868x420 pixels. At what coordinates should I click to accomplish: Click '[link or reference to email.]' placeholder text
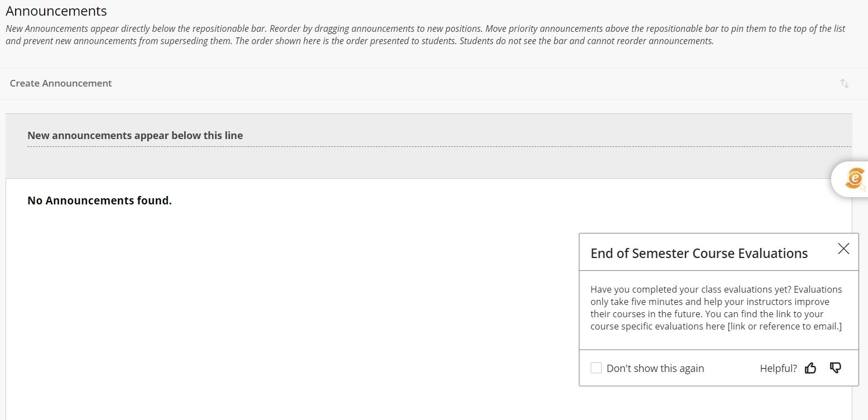coord(784,326)
